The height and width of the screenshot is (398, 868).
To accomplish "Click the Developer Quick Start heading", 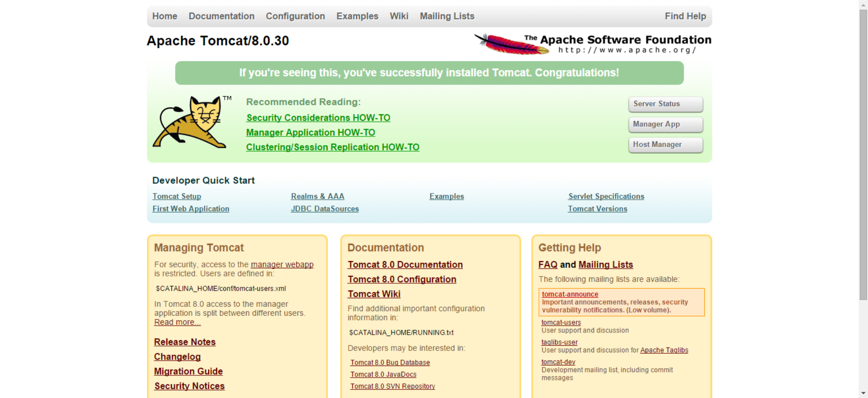I will click(x=203, y=181).
